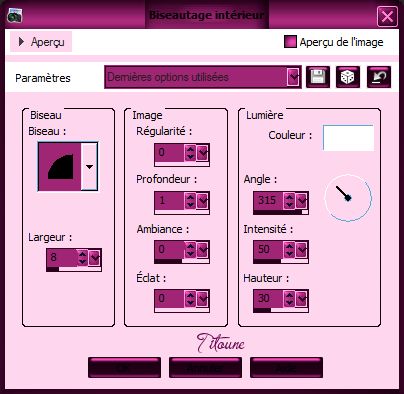Image resolution: width=404 pixels, height=394 pixels.
Task: Open the Éclat slider dropdown arrow
Action: pyautogui.click(x=202, y=299)
